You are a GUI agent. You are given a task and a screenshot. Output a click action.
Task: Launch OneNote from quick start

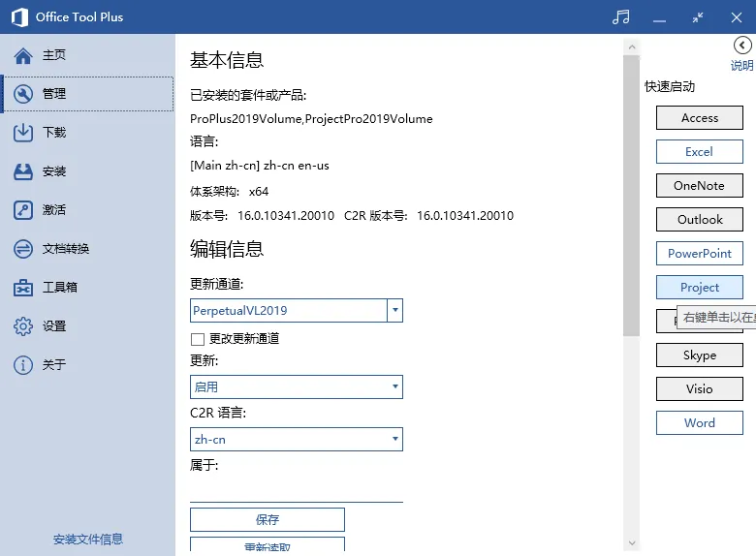pos(700,186)
